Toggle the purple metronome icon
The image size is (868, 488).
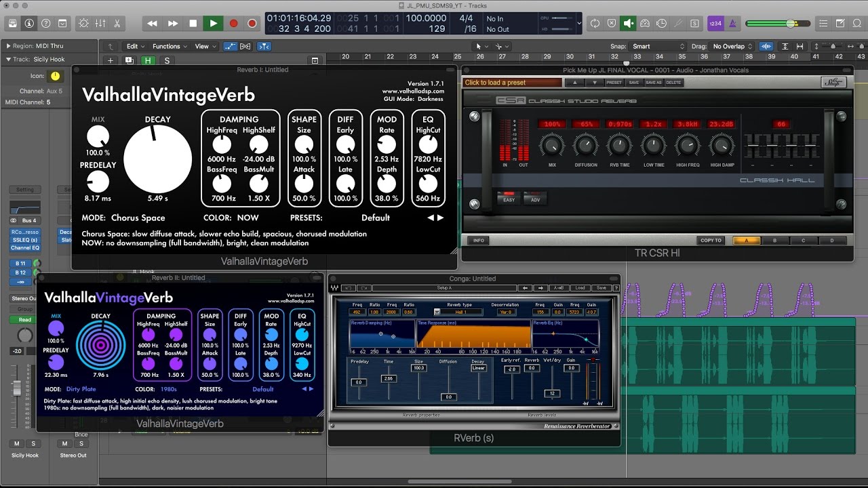732,23
